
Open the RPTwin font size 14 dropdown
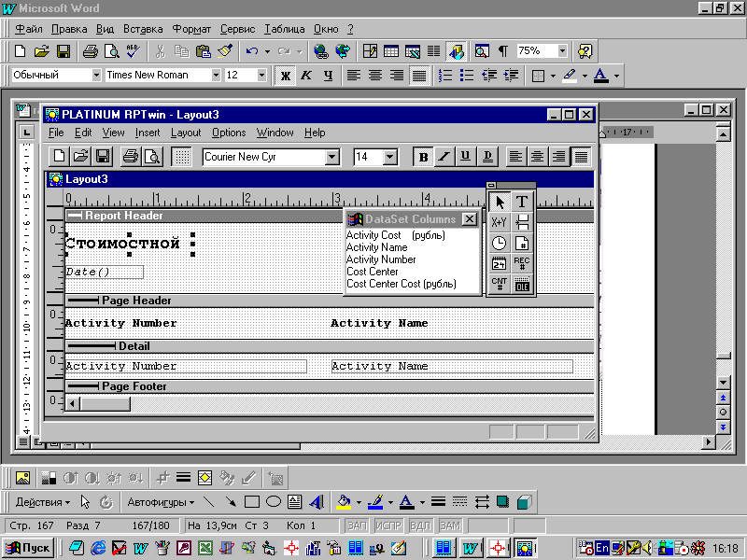[389, 157]
